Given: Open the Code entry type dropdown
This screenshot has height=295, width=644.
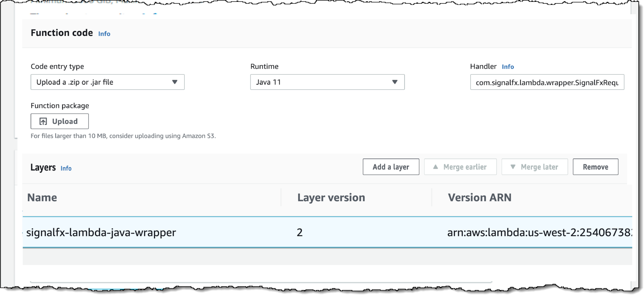Looking at the screenshot, I should pyautogui.click(x=108, y=82).
